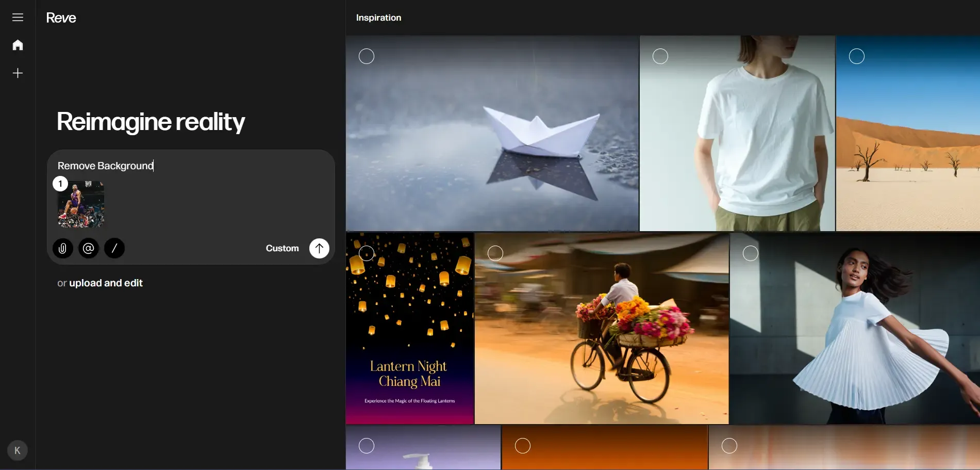Select the Lantern Night poster circle
980x470 pixels.
tap(367, 253)
